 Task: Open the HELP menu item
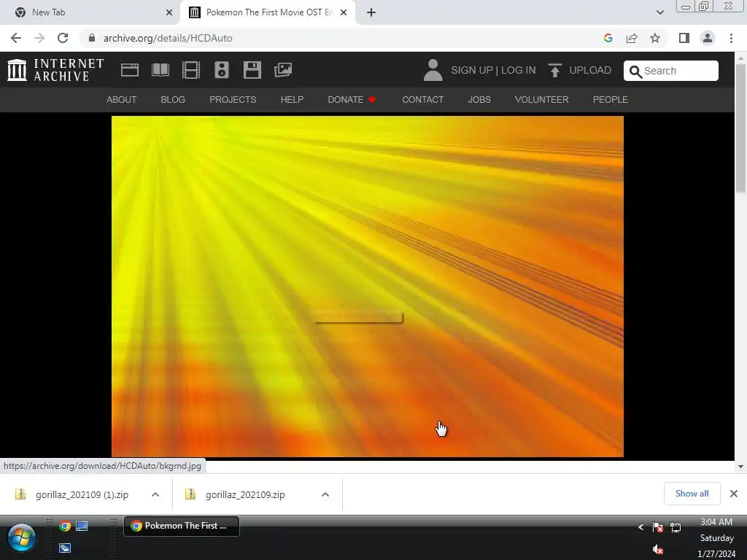292,100
